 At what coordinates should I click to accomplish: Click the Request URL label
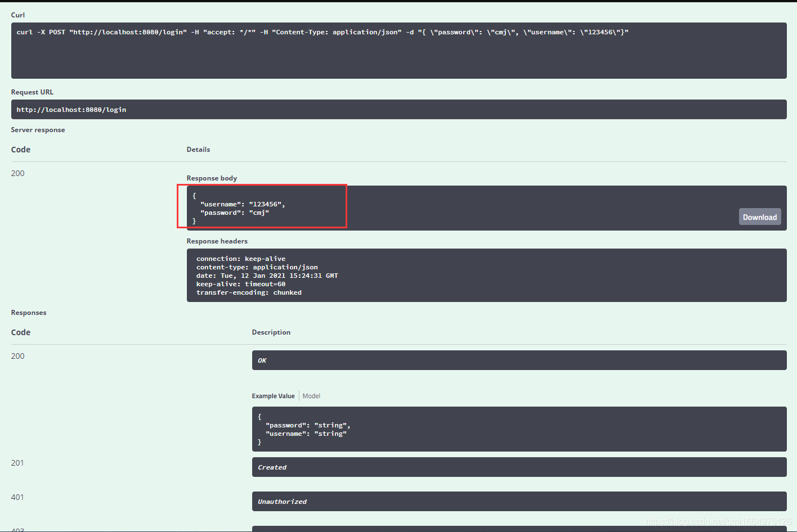32,92
